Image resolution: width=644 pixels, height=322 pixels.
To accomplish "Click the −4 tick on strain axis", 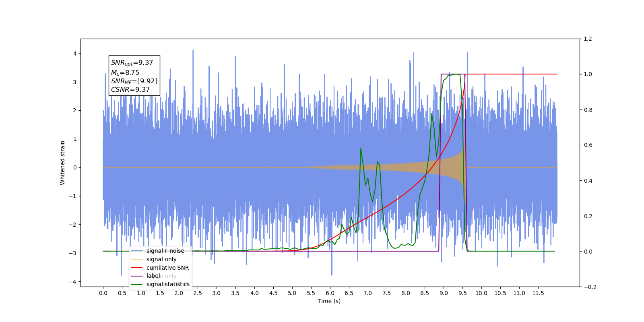I will point(73,282).
